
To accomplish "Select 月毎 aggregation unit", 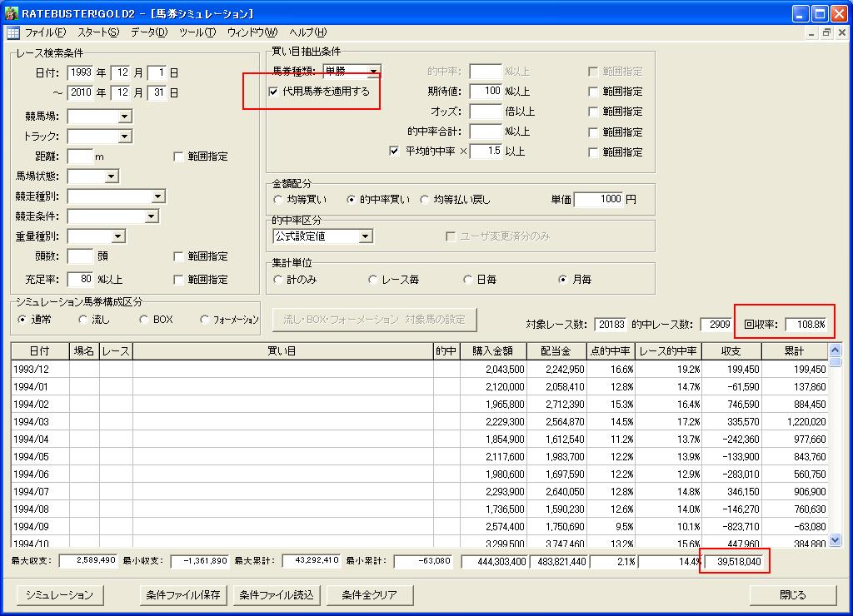I will [x=562, y=280].
